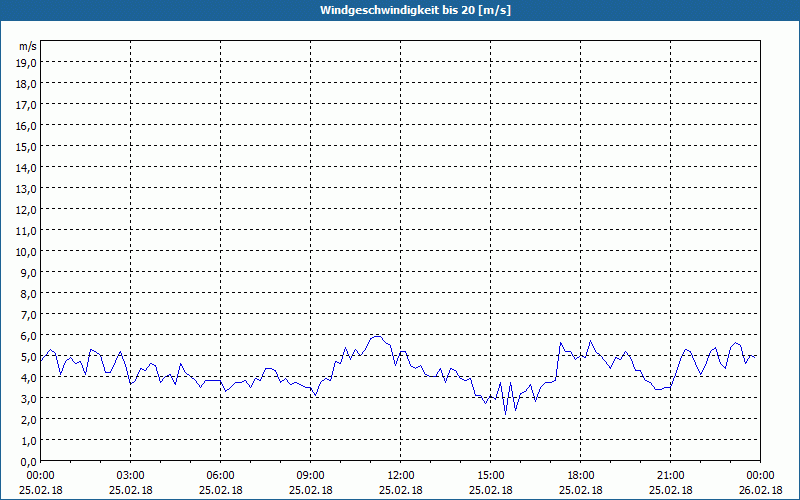This screenshot has width=800, height=500.
Task: Click the 18,0 y-axis label
Action: click(x=27, y=84)
